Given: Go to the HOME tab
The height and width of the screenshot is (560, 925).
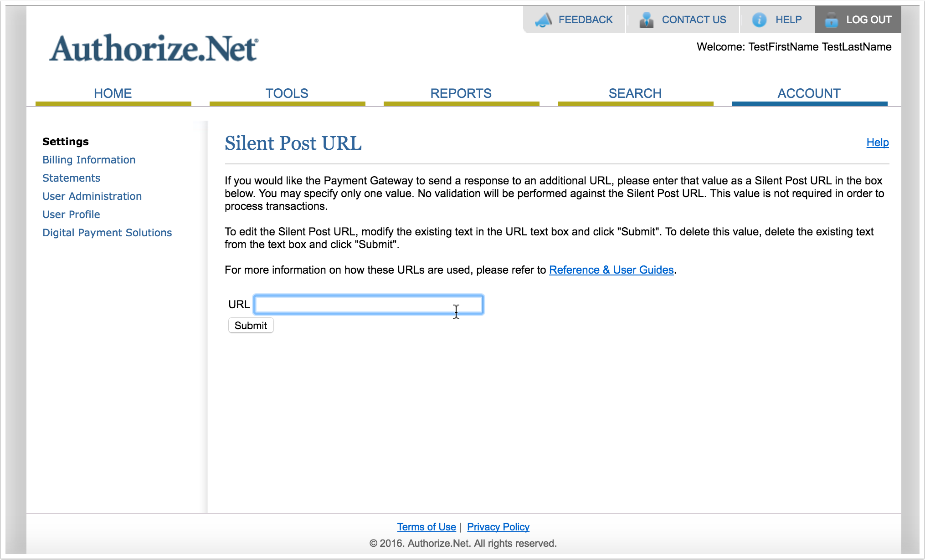Looking at the screenshot, I should 113,93.
